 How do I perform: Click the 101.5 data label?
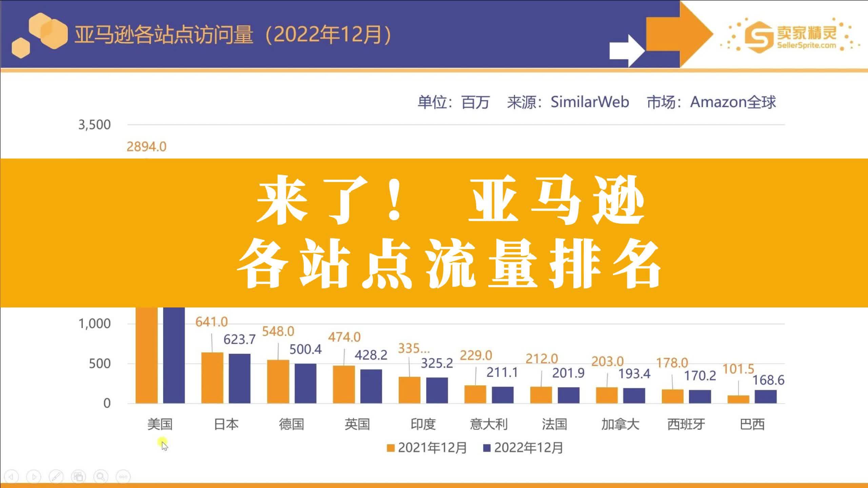738,369
